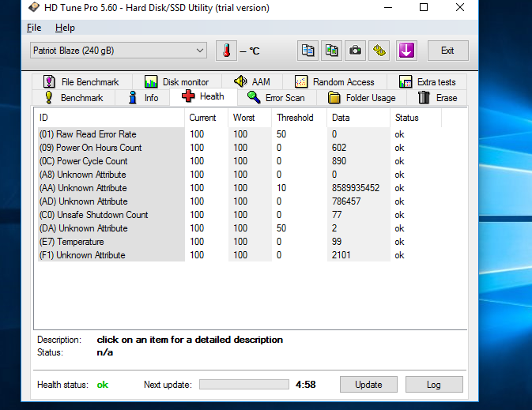Click the threshold value 10
The height and width of the screenshot is (410, 532).
281,188
